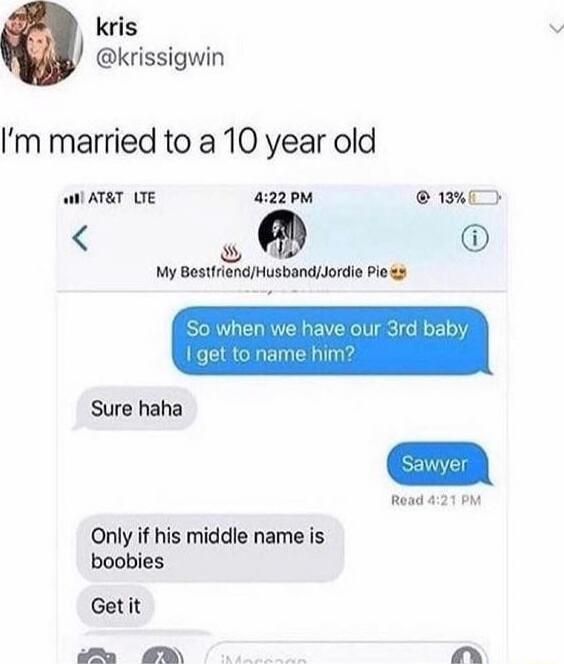Select the 'Sawyer' message bubble
The width and height of the screenshot is (564, 664).
439,464
